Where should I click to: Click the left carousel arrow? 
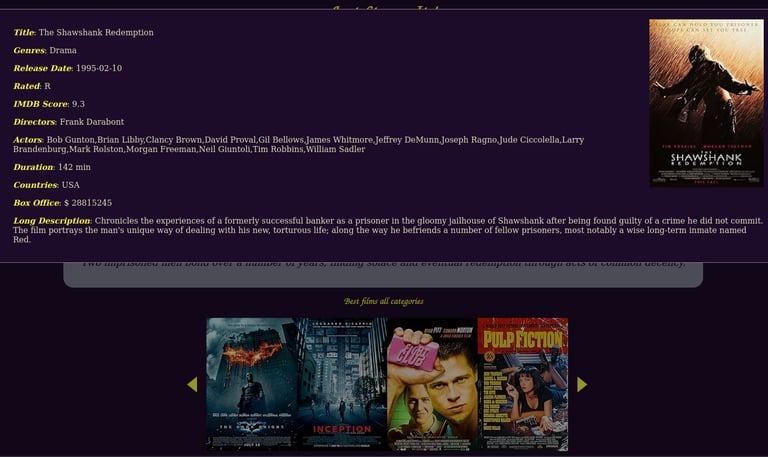pos(192,385)
